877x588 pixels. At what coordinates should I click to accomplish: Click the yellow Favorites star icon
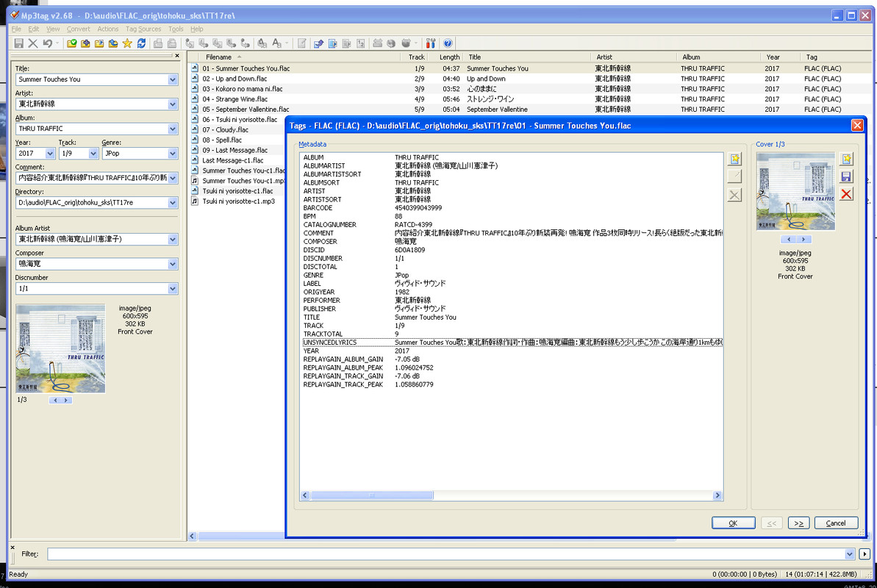[x=127, y=43]
